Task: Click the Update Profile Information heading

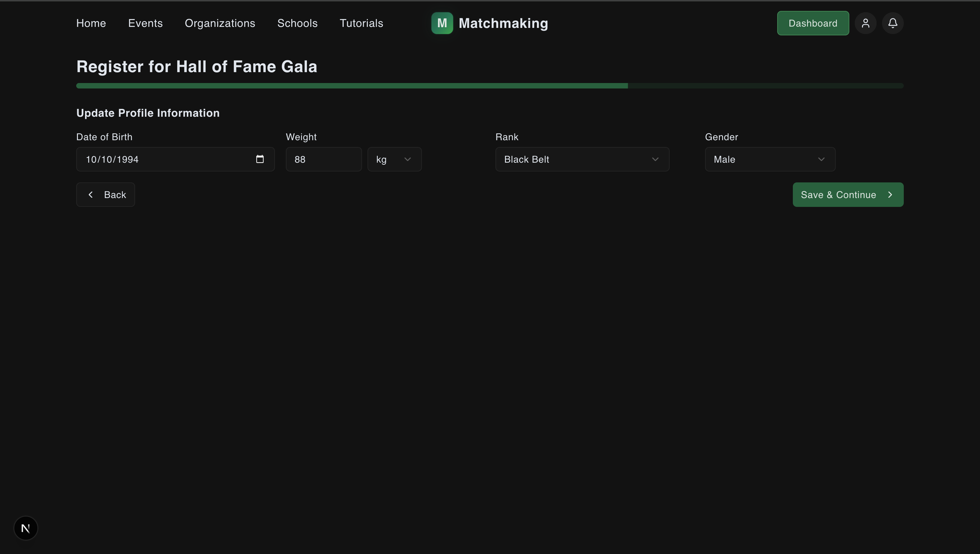Action: tap(148, 113)
